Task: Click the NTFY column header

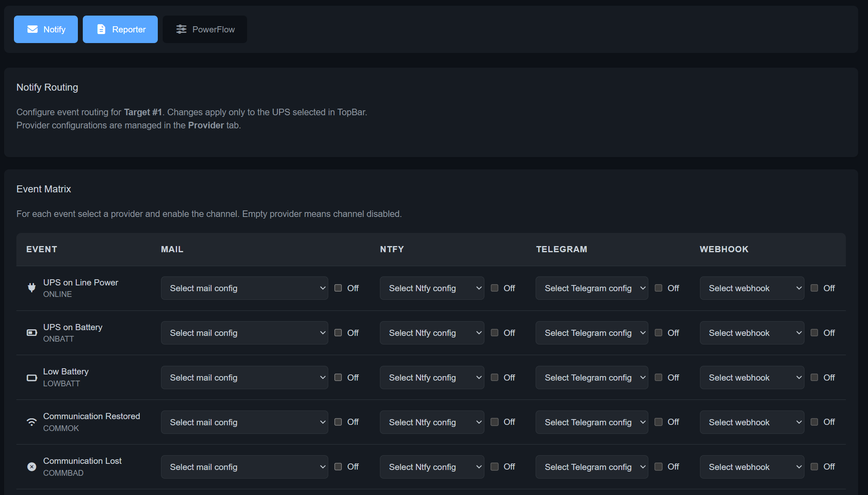Action: click(392, 249)
